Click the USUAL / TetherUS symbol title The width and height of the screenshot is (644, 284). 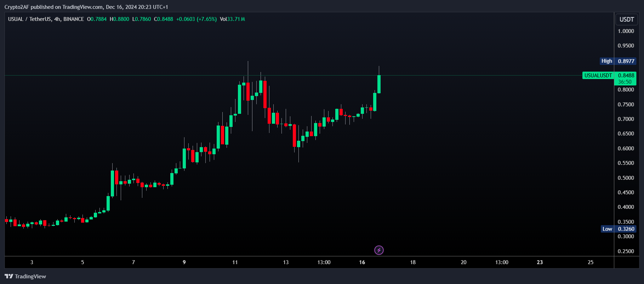(x=46, y=19)
